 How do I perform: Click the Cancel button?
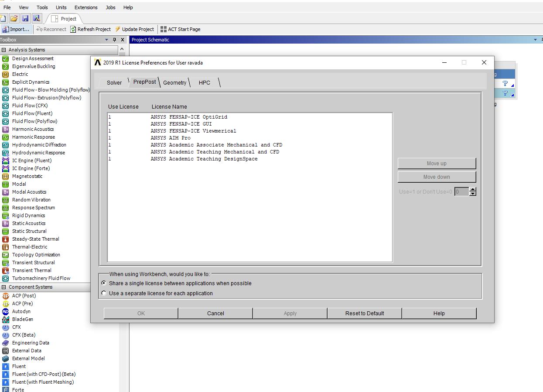point(215,313)
